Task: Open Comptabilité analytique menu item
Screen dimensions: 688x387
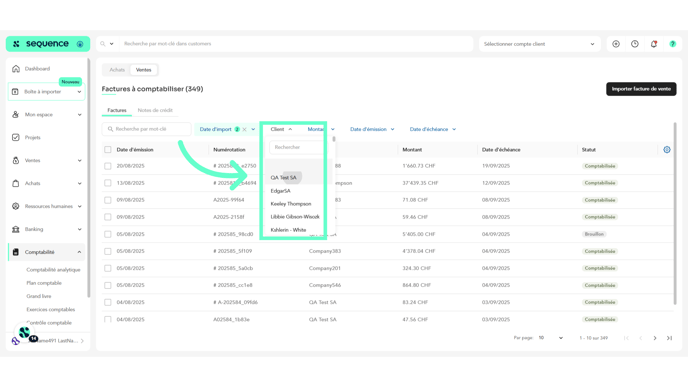Action: [x=53, y=270]
